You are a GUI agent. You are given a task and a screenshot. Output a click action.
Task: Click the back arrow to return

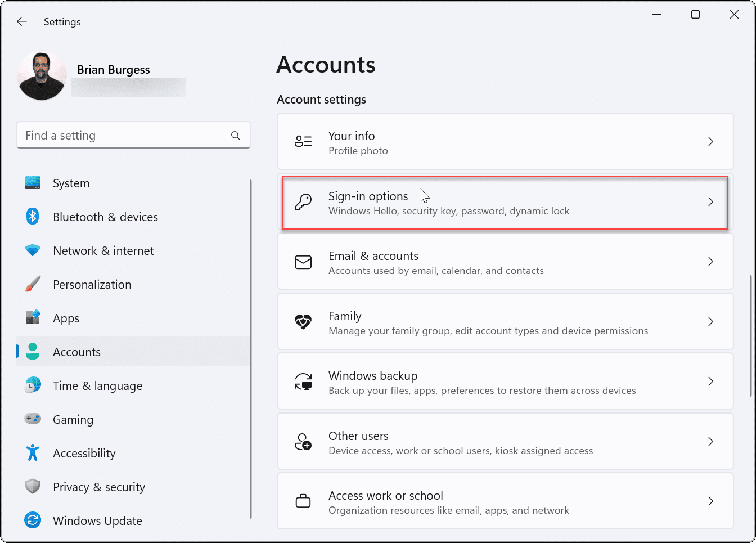(21, 21)
